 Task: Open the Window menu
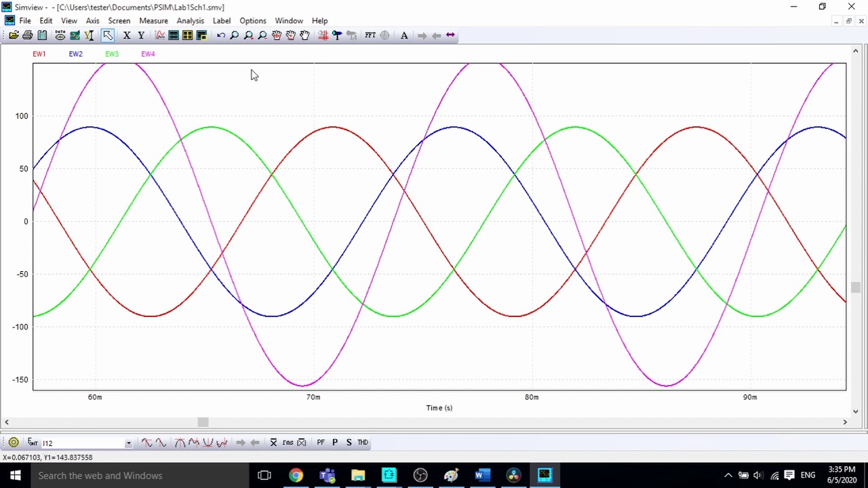[289, 21]
